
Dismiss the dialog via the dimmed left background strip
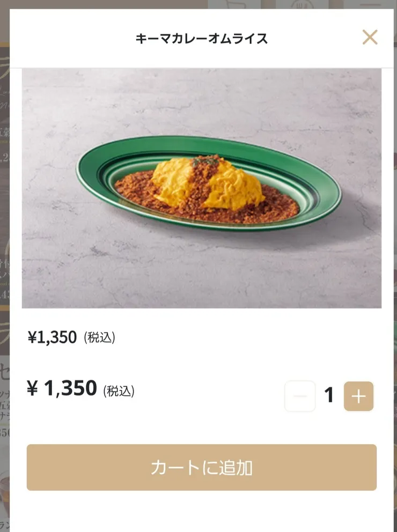(4, 271)
